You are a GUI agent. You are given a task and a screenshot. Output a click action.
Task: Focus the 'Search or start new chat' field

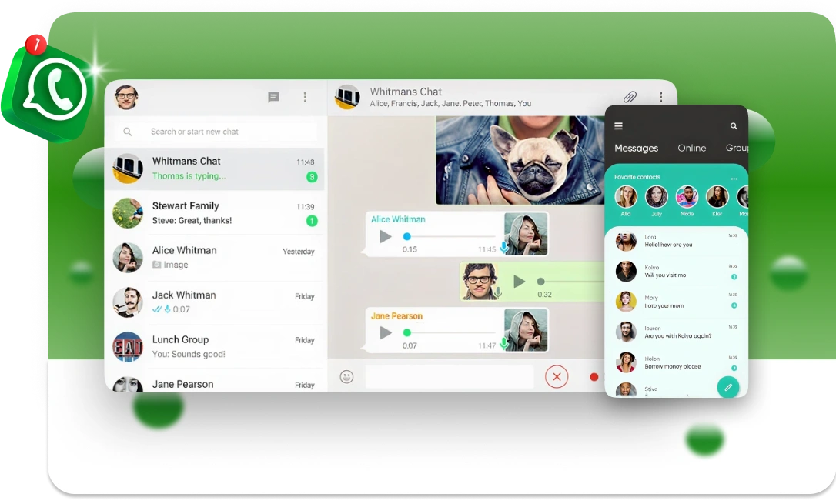216,132
